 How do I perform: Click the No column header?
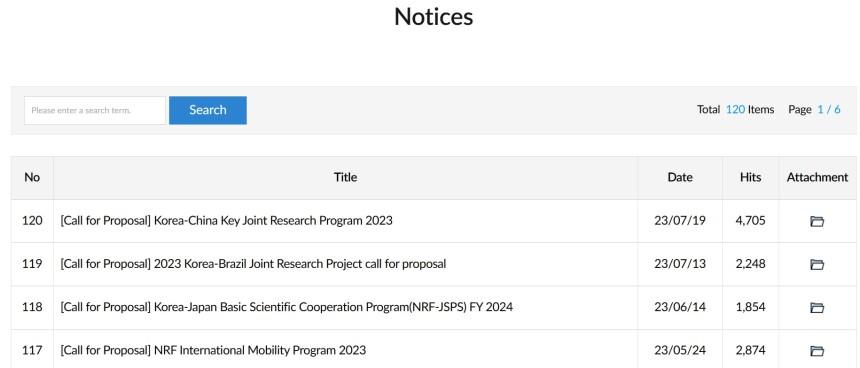pos(32,177)
